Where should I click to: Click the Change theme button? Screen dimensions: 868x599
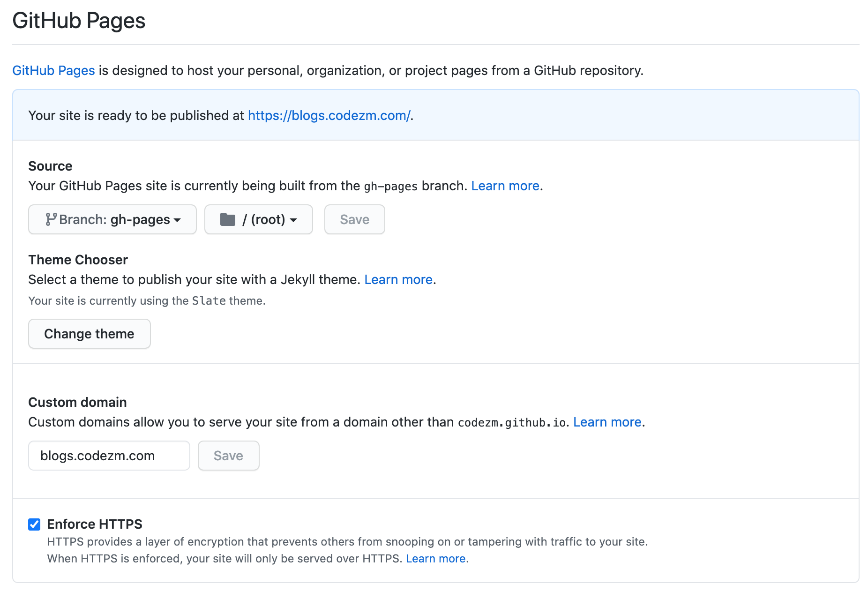(90, 334)
